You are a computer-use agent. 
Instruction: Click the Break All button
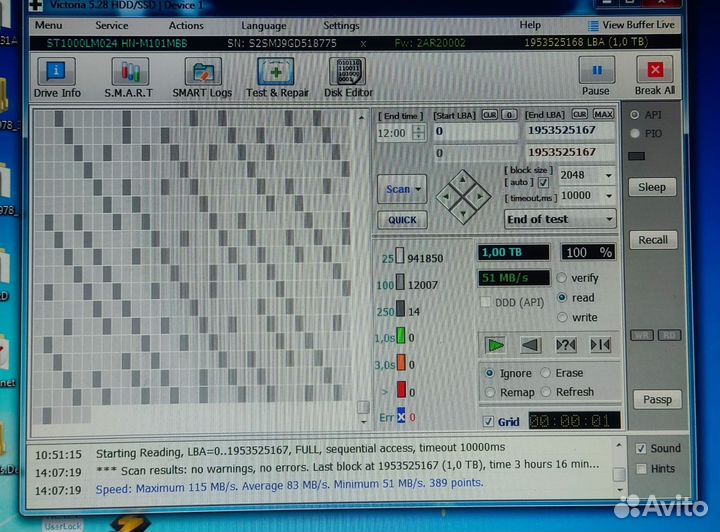(655, 76)
